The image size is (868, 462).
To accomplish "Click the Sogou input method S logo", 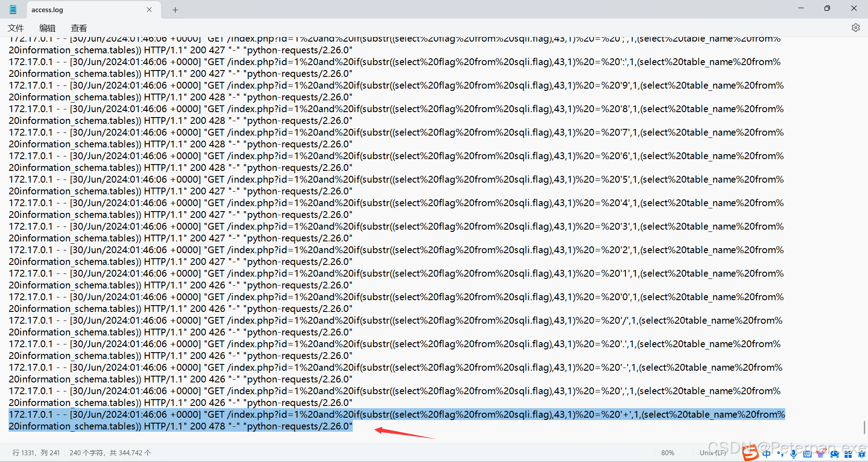I will click(751, 453).
